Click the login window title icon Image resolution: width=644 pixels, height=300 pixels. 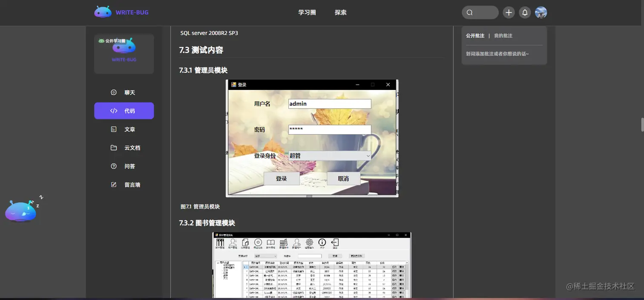coord(233,84)
